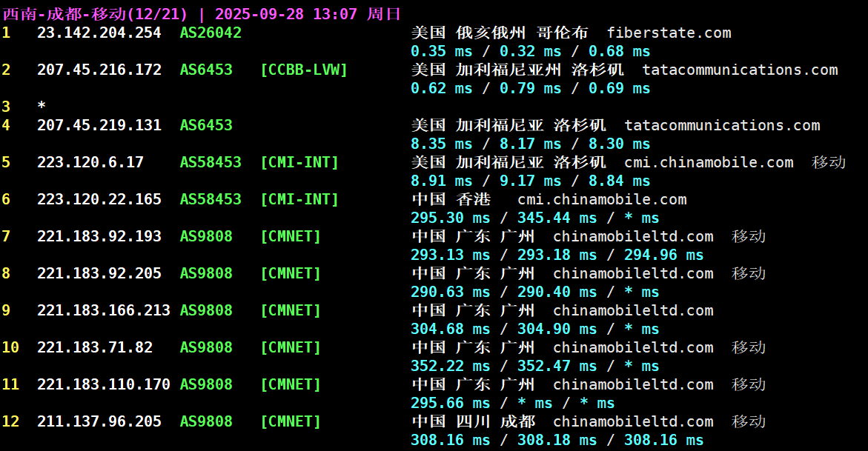Select latency line 0.62 ms / 0.79 ms / 0.69 ms
Viewport: 868px width, 451px height.
(530, 89)
